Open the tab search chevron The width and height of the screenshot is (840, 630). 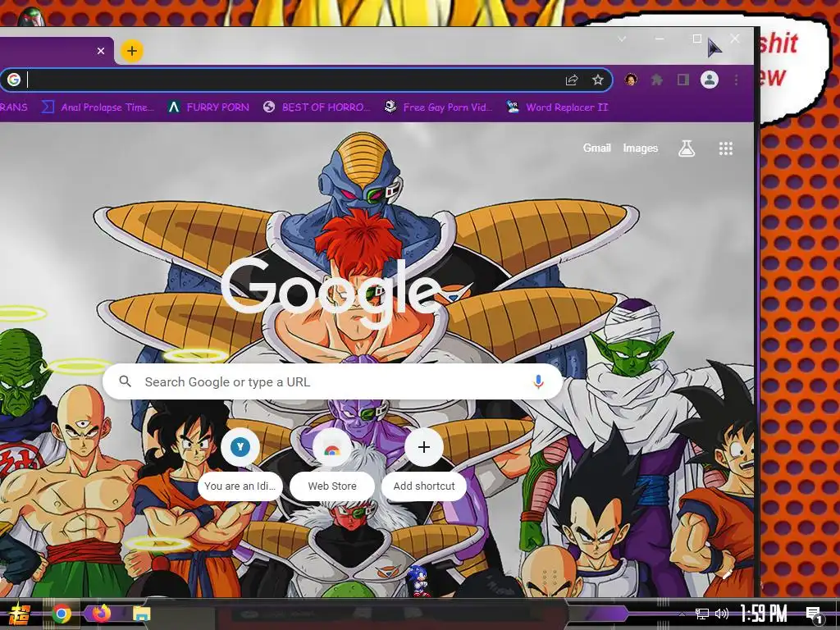[622, 39]
